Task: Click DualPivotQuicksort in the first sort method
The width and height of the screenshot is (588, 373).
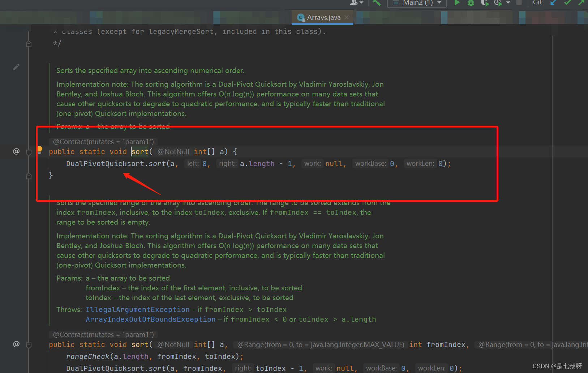Action: coord(105,164)
